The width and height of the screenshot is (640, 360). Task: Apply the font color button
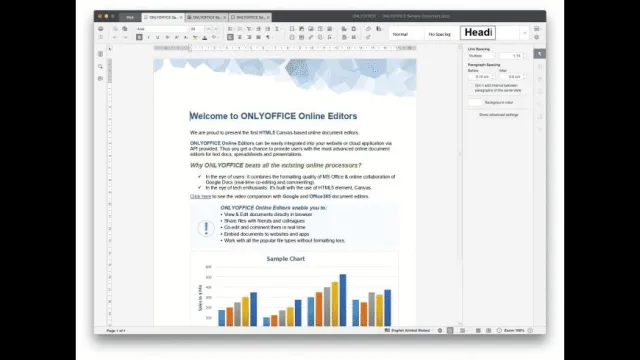point(204,37)
